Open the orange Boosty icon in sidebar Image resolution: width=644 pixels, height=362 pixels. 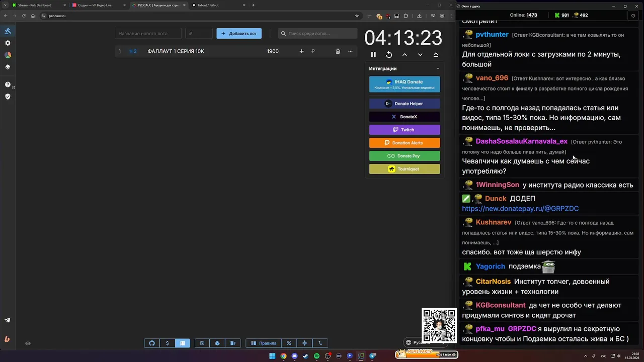(x=7, y=339)
